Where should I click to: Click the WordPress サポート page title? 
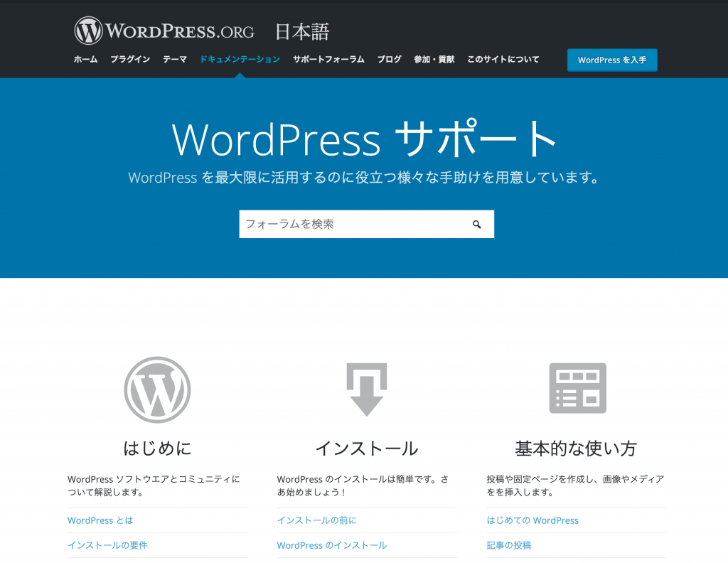coord(364,139)
